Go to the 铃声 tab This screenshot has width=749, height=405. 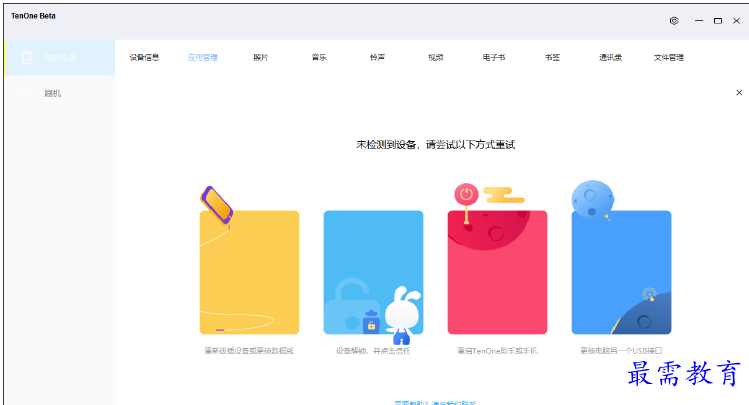[377, 57]
